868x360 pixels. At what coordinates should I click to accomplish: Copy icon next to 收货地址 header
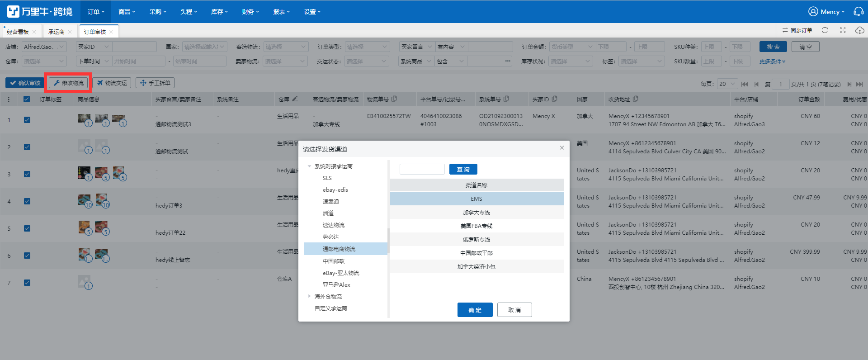tap(635, 99)
